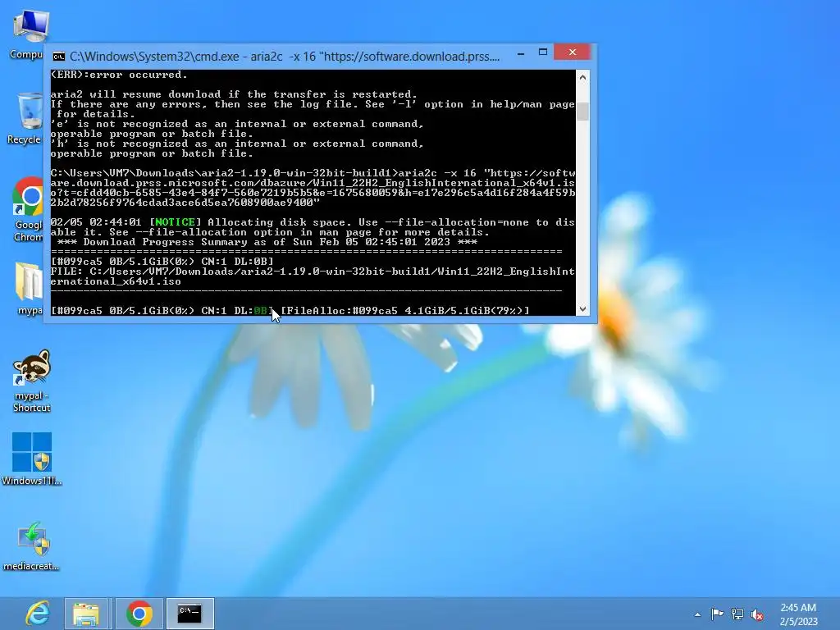Open File Explorer from the taskbar

point(85,614)
